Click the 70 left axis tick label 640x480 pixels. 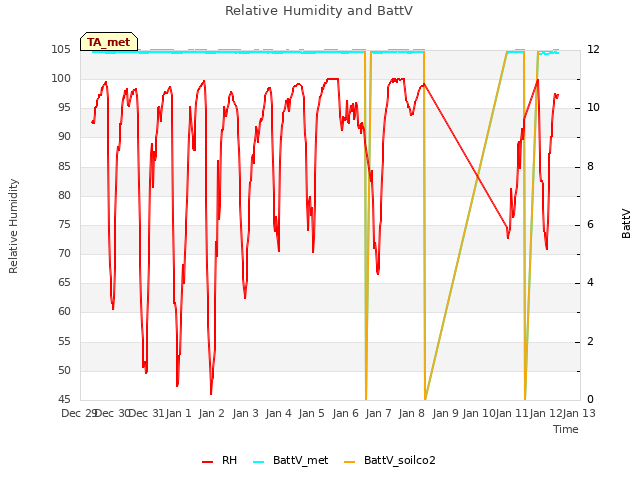pos(64,253)
